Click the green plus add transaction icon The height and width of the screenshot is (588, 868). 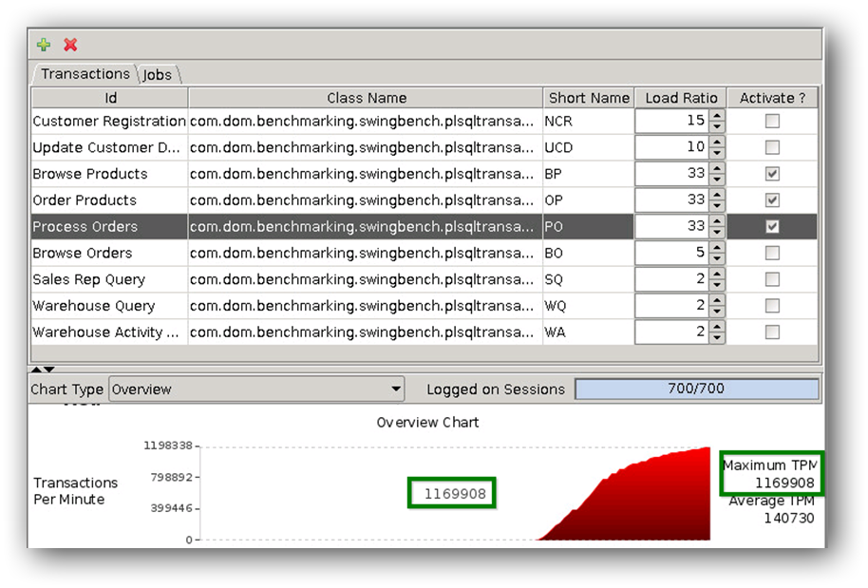[44, 45]
